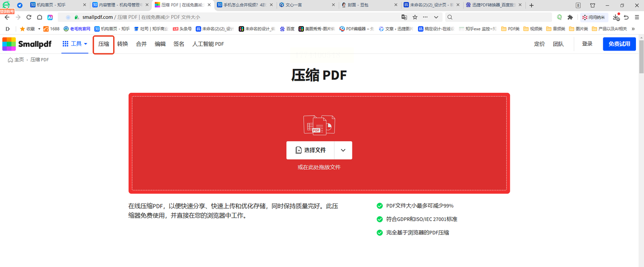
Task: Open the browser skin shirt icon
Action: (x=593, y=5)
